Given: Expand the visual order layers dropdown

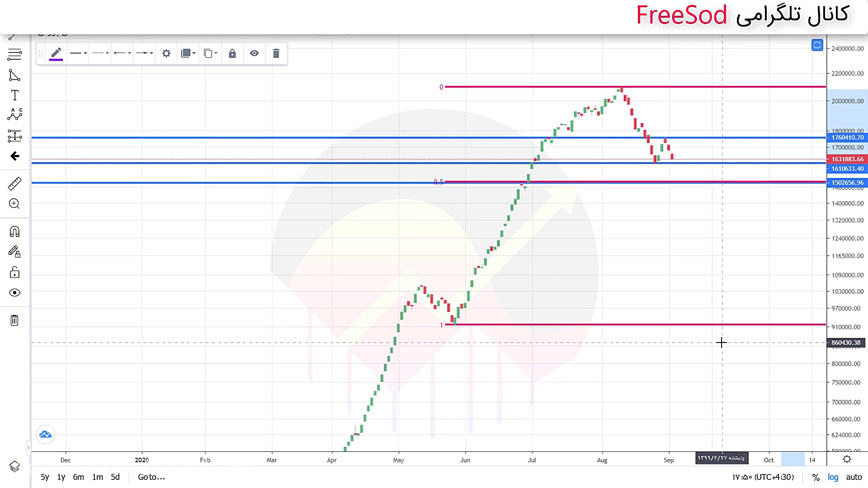Looking at the screenshot, I should click(x=188, y=53).
